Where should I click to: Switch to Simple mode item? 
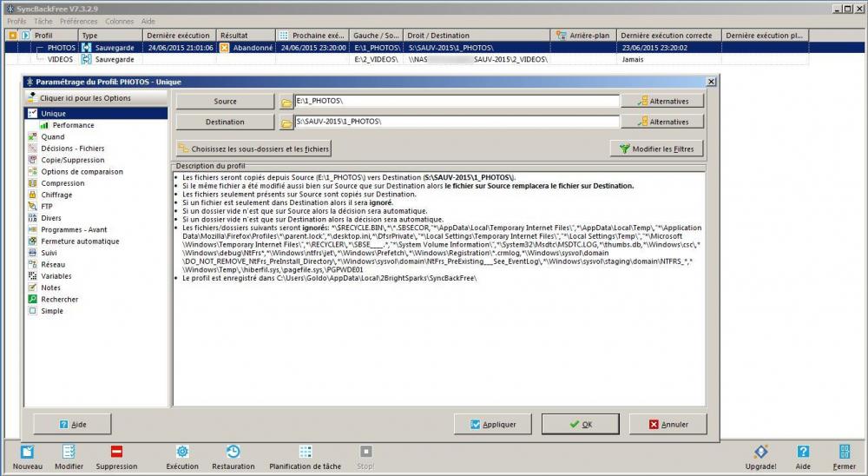51,311
